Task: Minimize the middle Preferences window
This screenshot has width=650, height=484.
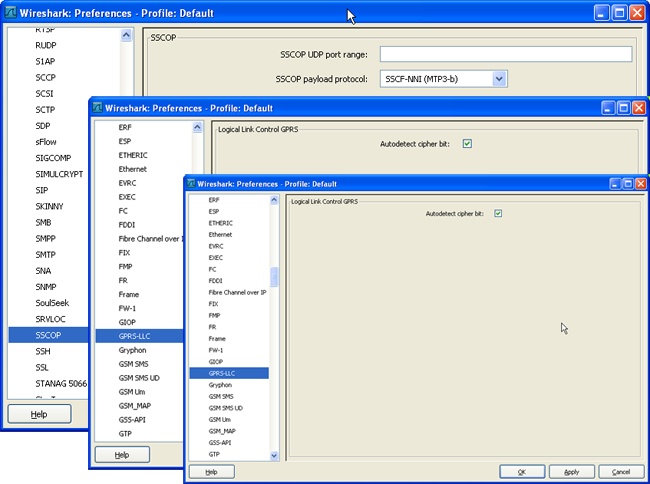Action: click(x=608, y=108)
